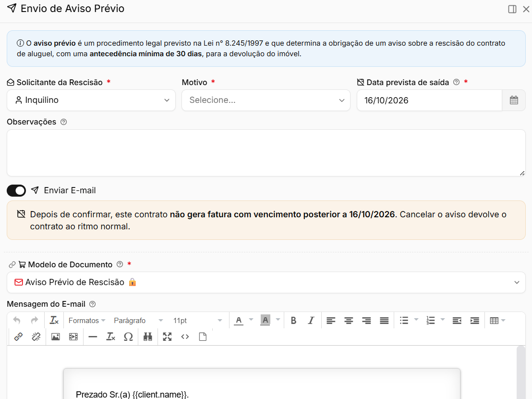Show help for Mensagem do E-mail
The height and width of the screenshot is (399, 532).
click(92, 304)
